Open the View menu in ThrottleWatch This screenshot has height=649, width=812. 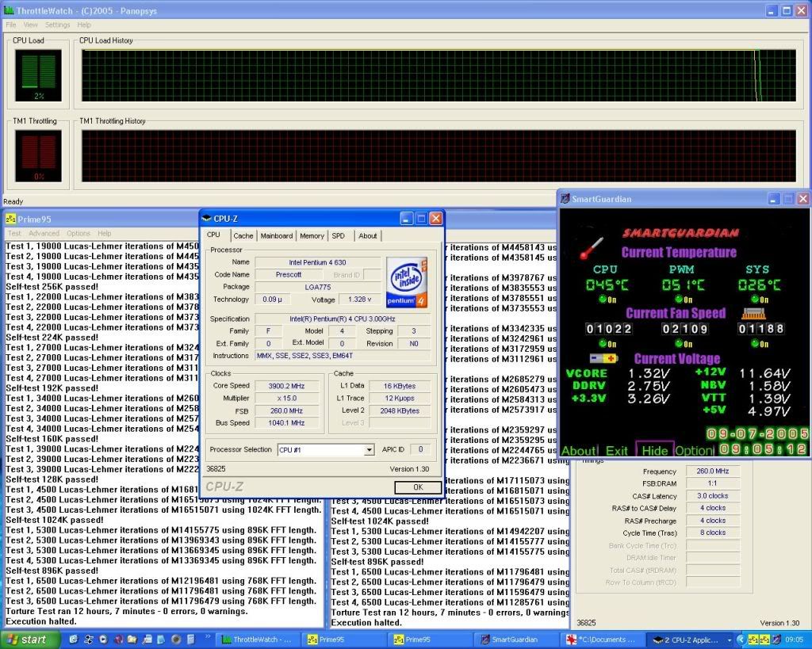click(31, 25)
